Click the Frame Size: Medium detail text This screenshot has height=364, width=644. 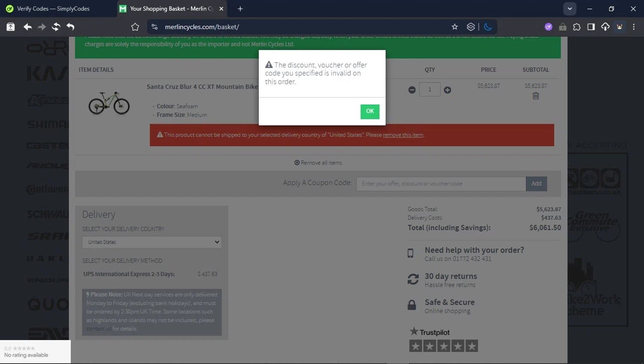[182, 115]
